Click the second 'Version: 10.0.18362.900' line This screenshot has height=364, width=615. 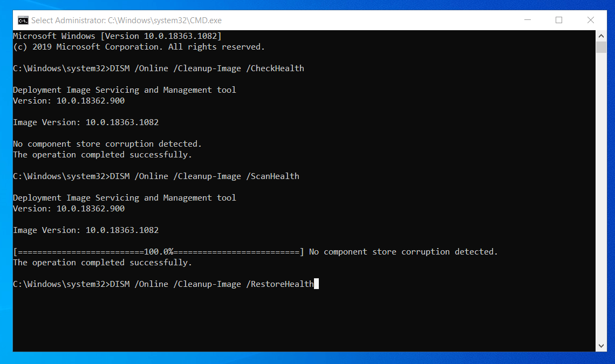[69, 209]
